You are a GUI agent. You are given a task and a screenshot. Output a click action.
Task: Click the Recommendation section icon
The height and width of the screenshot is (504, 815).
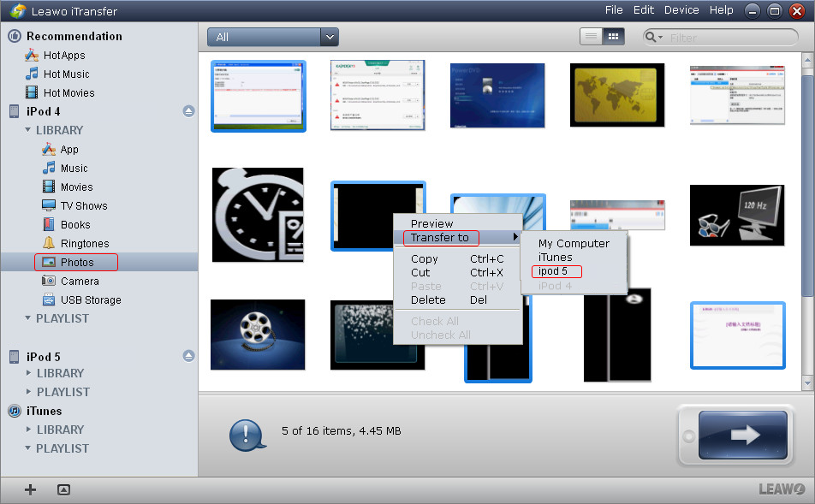coord(15,36)
